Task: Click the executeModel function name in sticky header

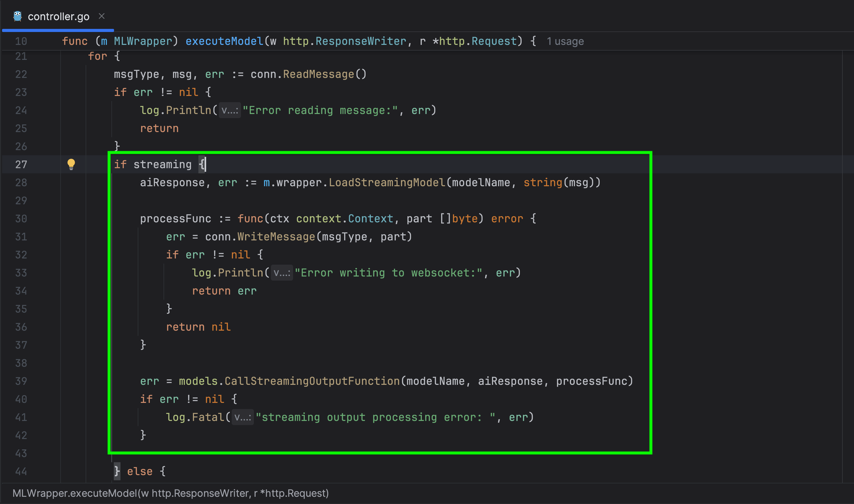Action: point(224,42)
